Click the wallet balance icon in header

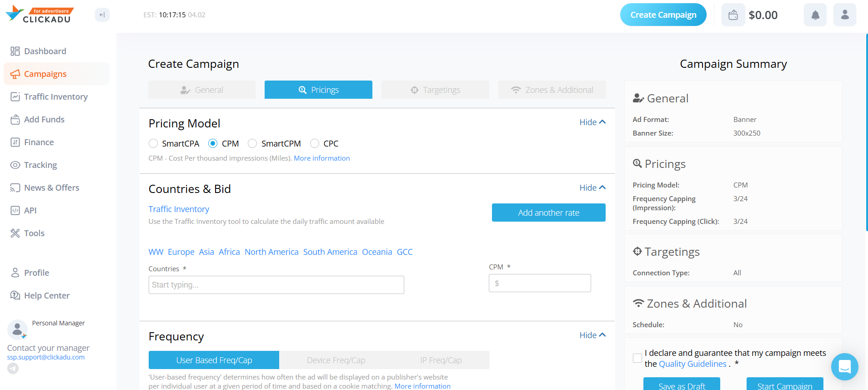click(x=733, y=15)
